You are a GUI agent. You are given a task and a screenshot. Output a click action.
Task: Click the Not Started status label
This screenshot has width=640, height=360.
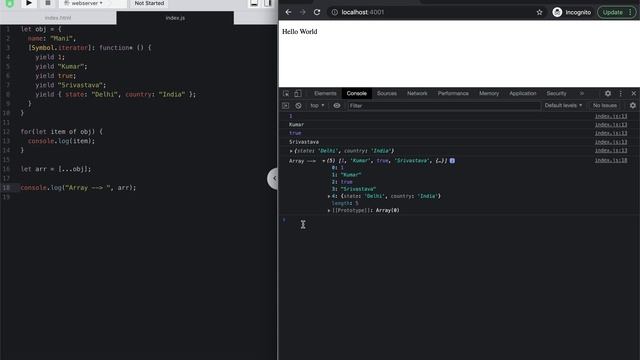(x=149, y=3)
